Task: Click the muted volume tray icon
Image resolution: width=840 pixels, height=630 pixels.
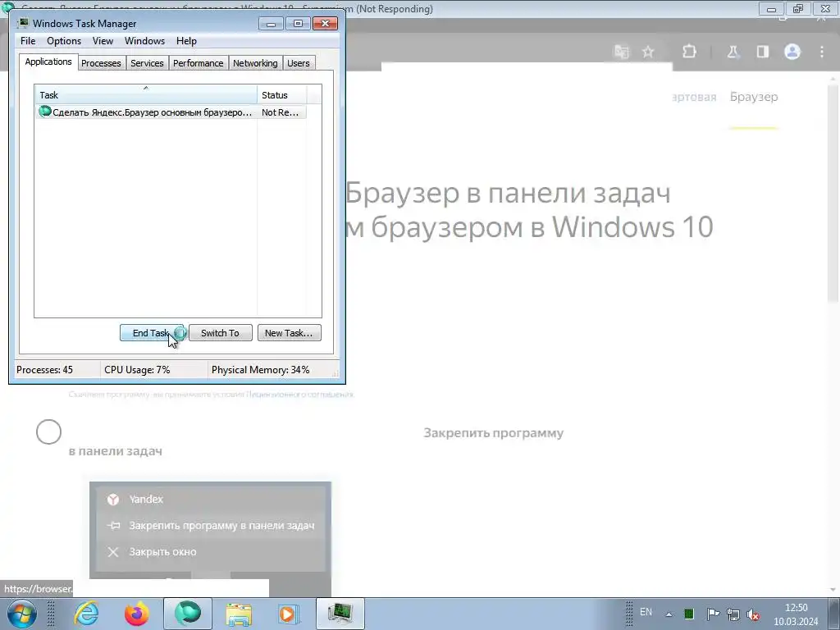Action: [753, 614]
